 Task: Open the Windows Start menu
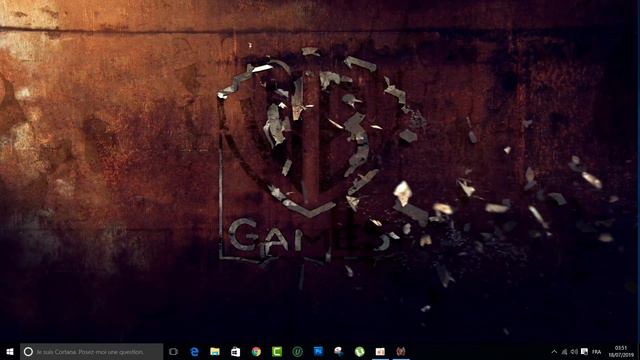[x=10, y=351]
